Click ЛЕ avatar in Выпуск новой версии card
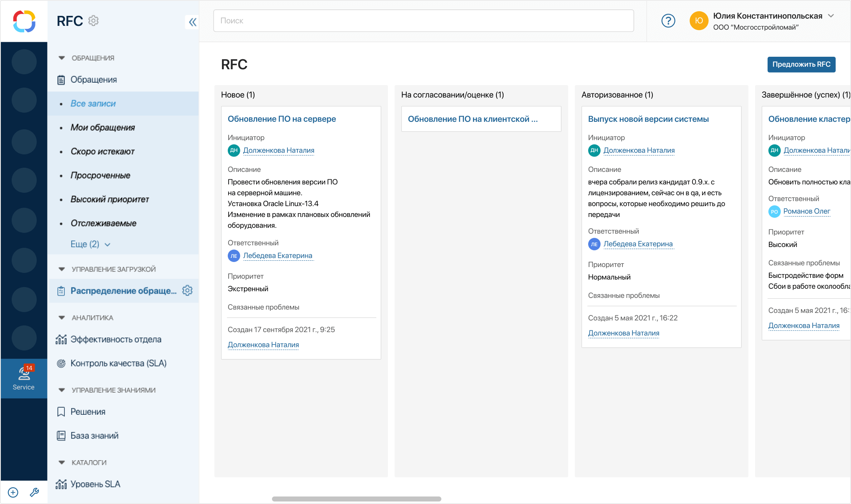 coord(594,244)
